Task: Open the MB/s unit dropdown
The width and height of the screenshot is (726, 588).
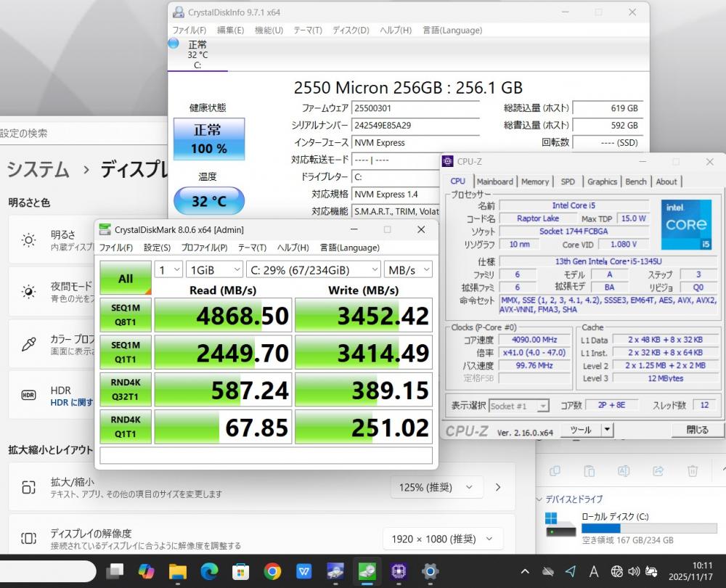Action: coord(407,269)
